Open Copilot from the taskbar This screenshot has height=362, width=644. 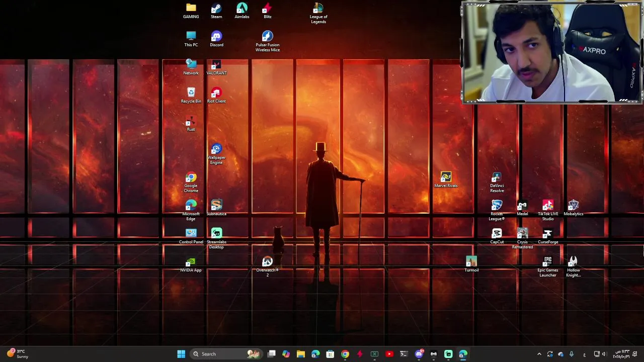tap(286, 354)
